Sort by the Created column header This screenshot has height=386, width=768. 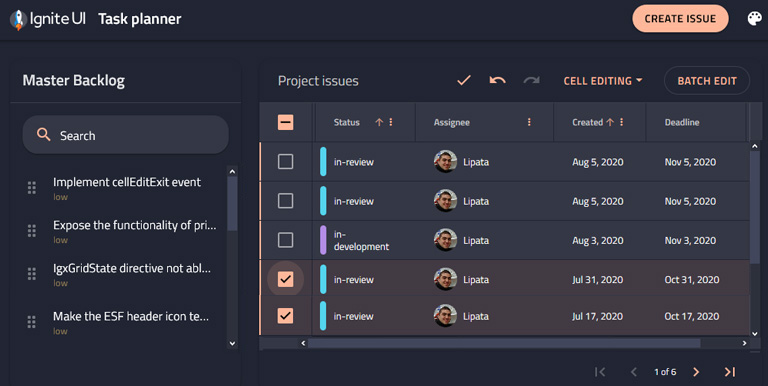click(x=587, y=122)
